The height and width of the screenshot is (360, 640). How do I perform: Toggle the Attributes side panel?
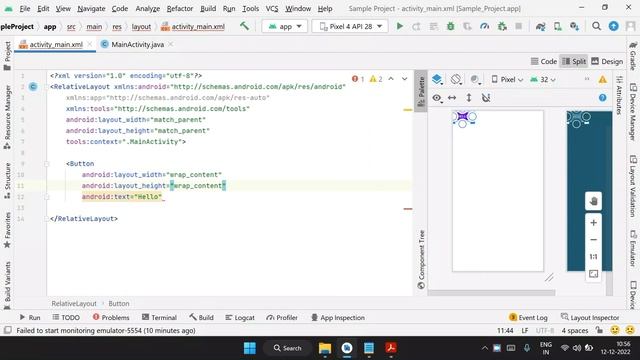619,95
